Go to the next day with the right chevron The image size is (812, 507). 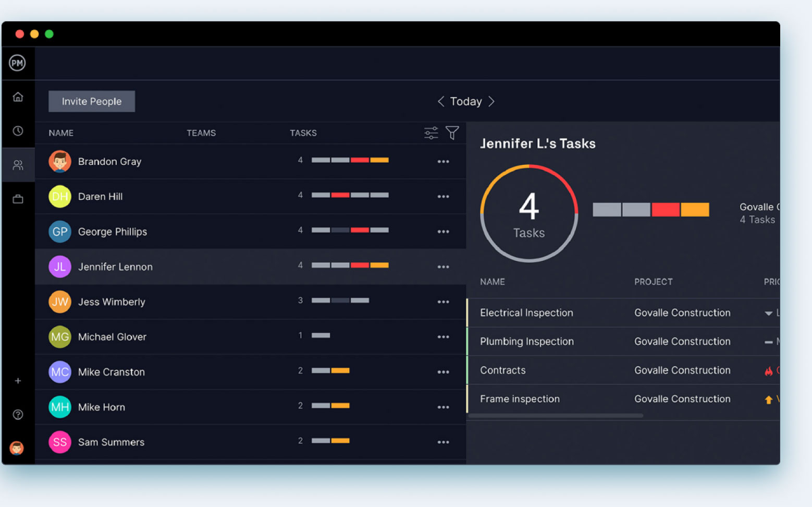[x=491, y=101]
